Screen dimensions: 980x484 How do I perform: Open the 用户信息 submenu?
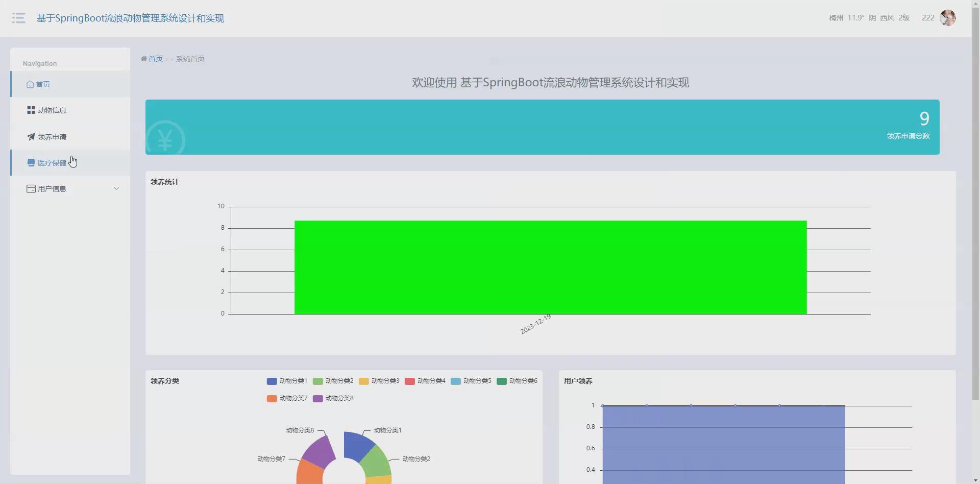click(x=70, y=189)
